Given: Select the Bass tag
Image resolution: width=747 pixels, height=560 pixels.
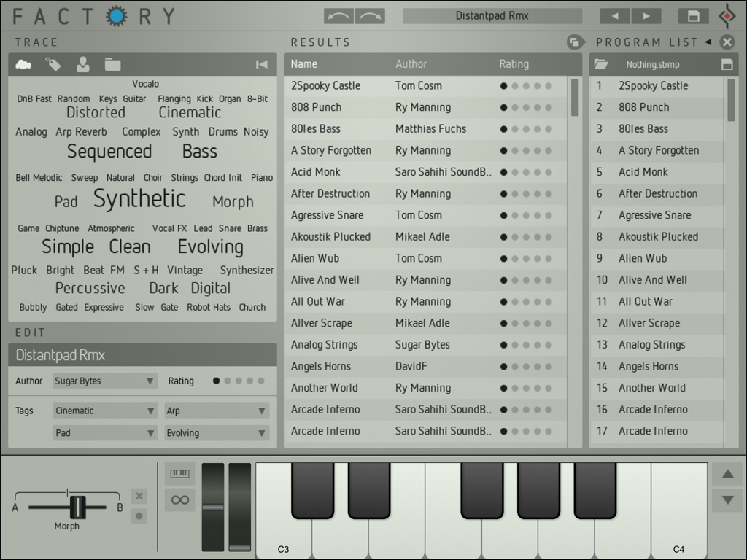Looking at the screenshot, I should (200, 152).
